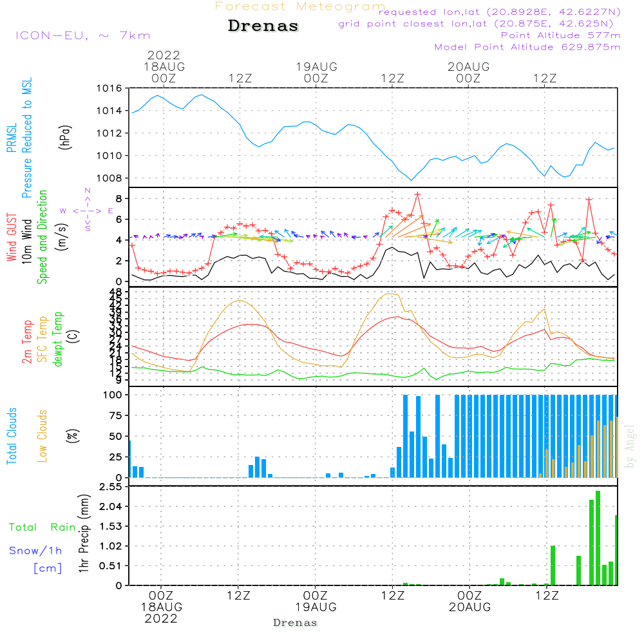Click the 'dewpt Temp' green label
This screenshot has width=644, height=644.
click(x=58, y=339)
